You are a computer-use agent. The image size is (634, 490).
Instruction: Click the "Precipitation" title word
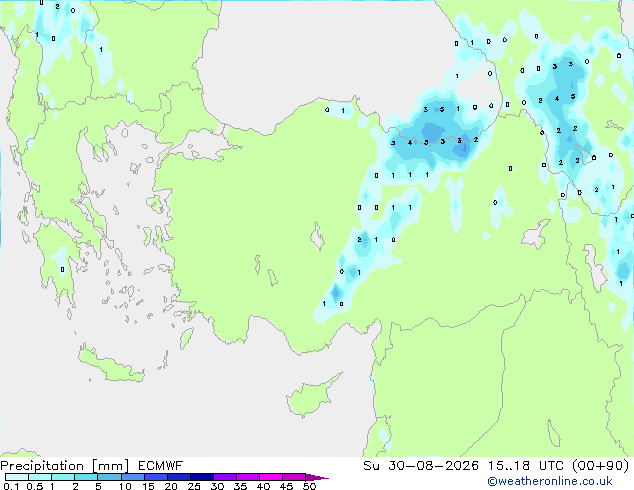point(42,466)
